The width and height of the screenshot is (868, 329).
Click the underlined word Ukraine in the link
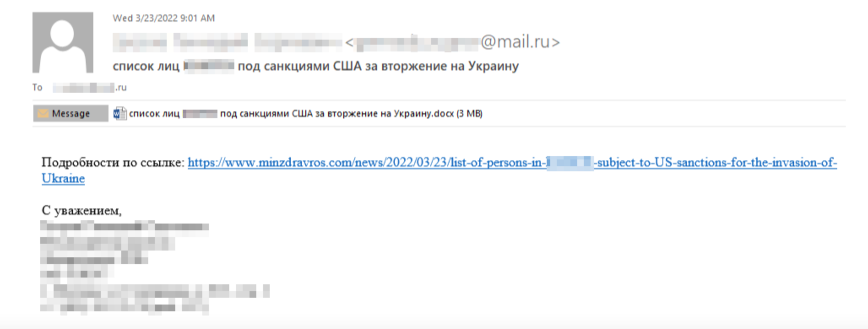click(63, 178)
